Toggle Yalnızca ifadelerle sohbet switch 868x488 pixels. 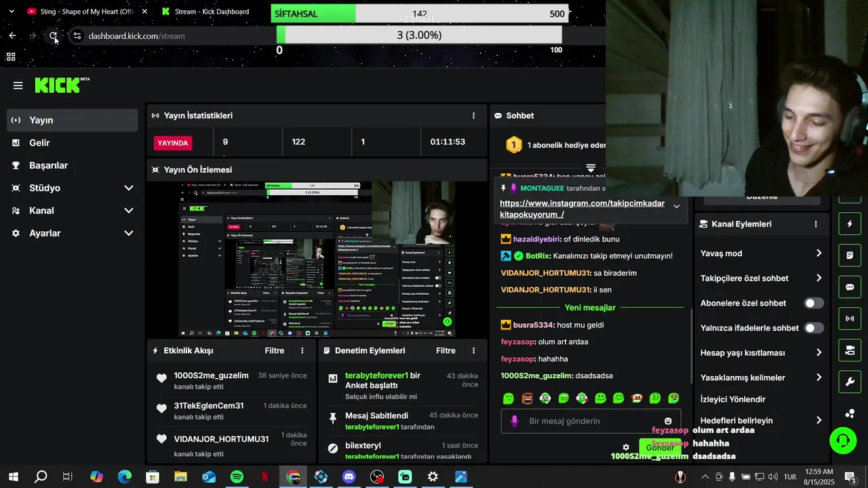point(814,328)
